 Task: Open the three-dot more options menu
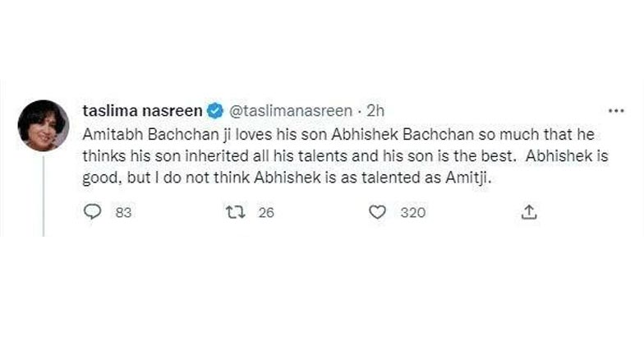(x=614, y=108)
